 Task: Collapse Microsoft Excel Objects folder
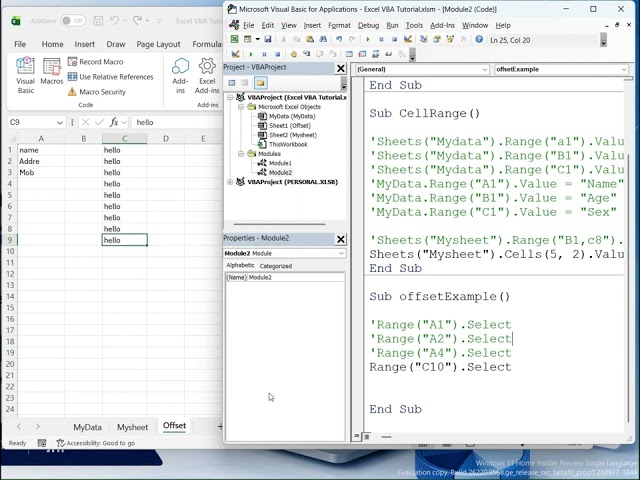coord(241,107)
